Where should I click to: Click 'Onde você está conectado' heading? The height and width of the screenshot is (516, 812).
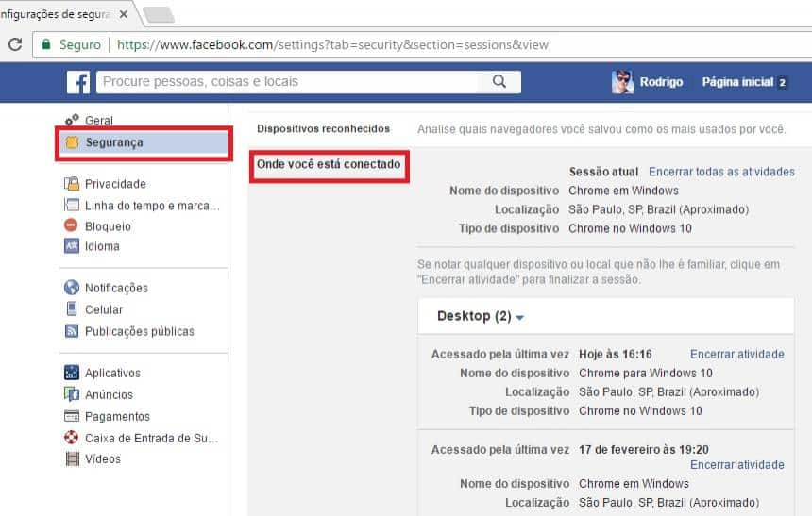pyautogui.click(x=329, y=164)
